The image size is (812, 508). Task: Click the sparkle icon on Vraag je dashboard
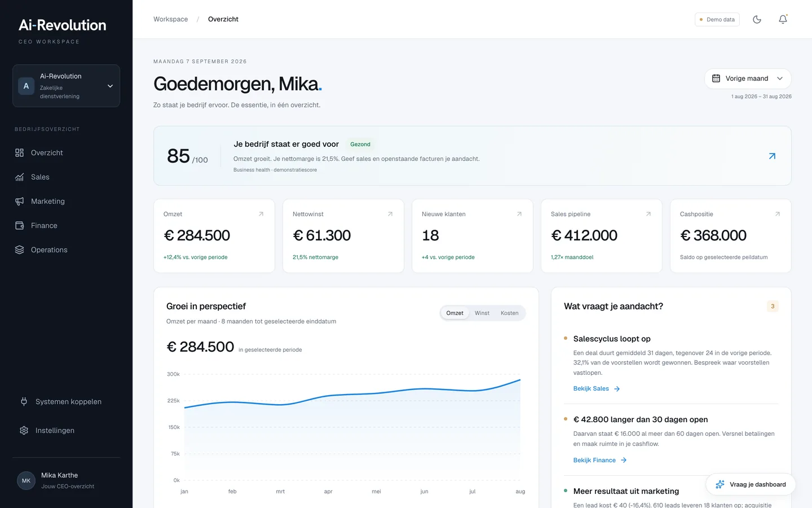[720, 484]
